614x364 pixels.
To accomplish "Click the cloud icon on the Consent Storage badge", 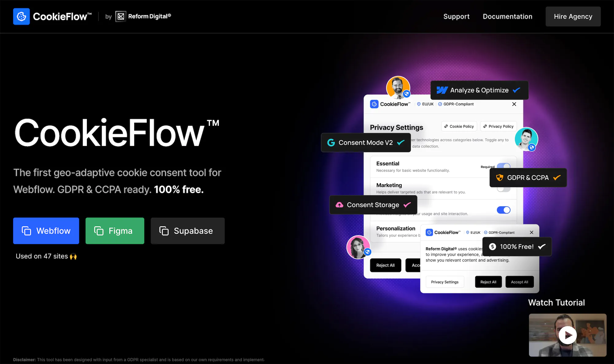I will point(339,205).
